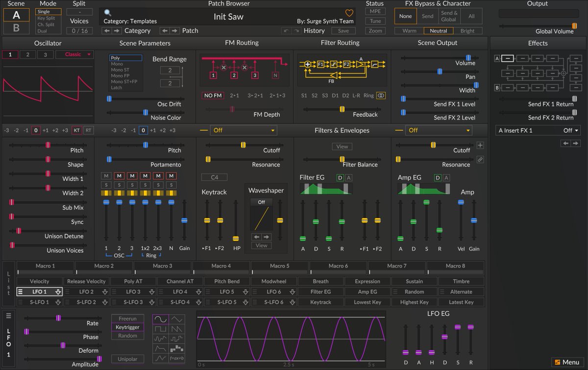Screen dimensions: 588x370
Task: Click the patch search magnifier icon
Action: (107, 13)
